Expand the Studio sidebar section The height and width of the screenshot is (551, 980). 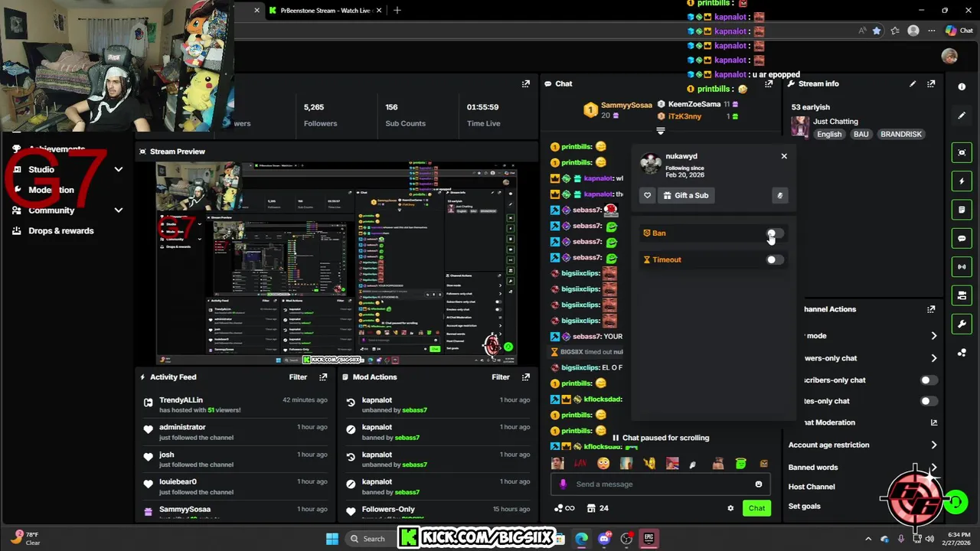pos(119,169)
